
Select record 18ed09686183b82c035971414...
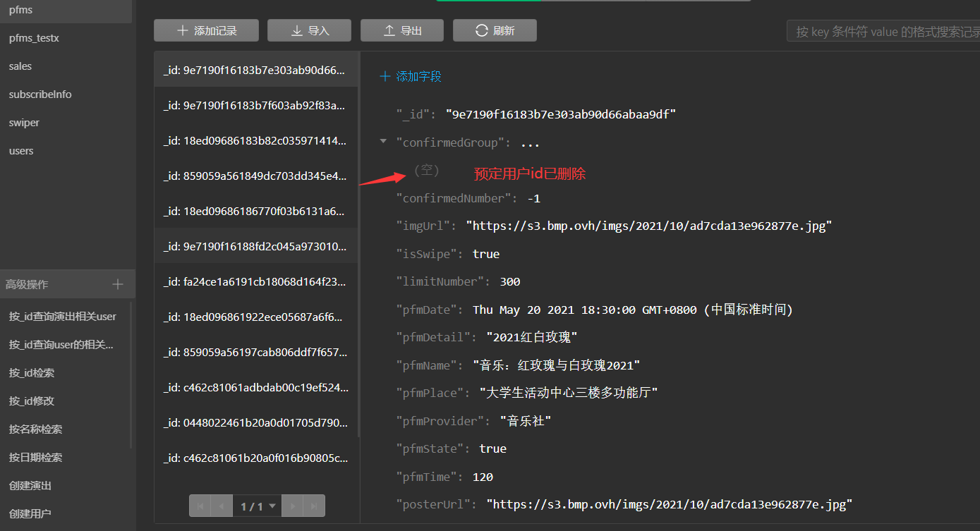pyautogui.click(x=255, y=140)
